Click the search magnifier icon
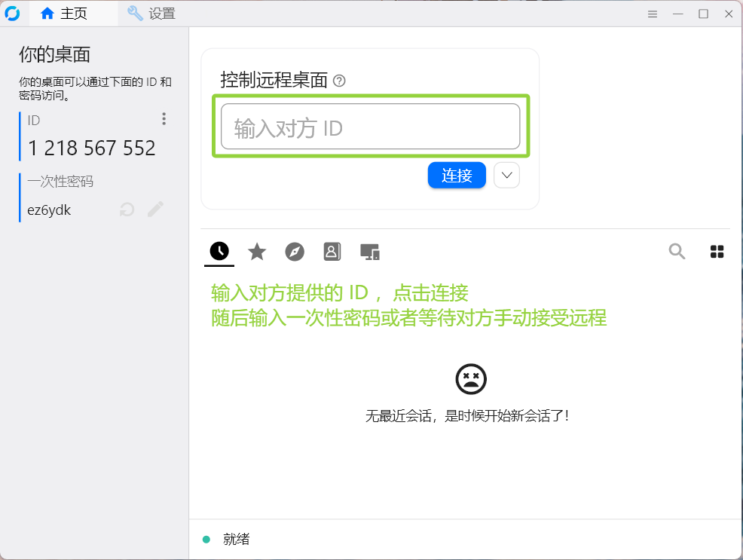 677,252
